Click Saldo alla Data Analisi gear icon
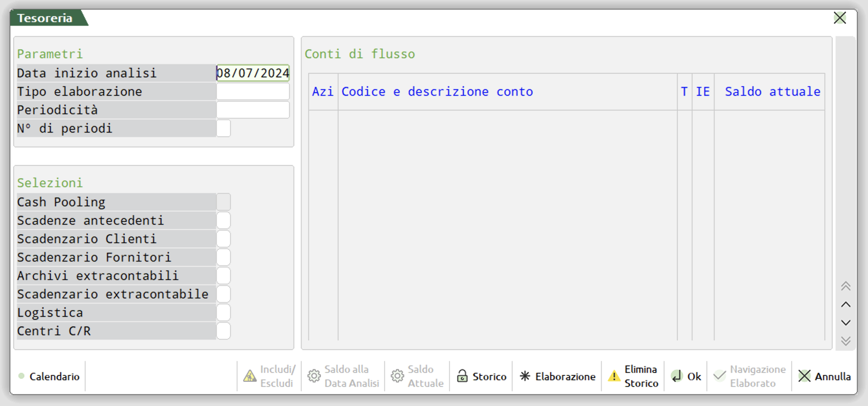The height and width of the screenshot is (406, 868). pyautogui.click(x=314, y=376)
